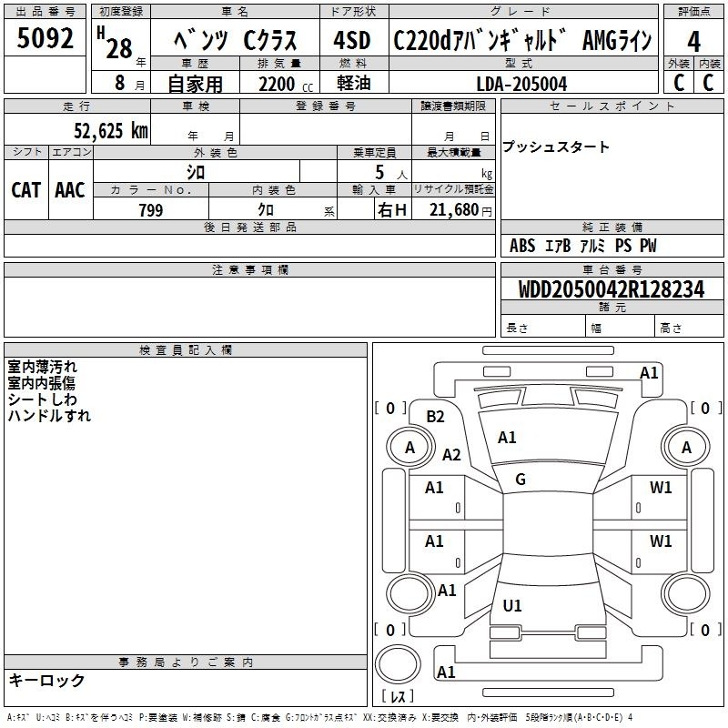Click the front-left wheel circle marked A

pos(409,447)
